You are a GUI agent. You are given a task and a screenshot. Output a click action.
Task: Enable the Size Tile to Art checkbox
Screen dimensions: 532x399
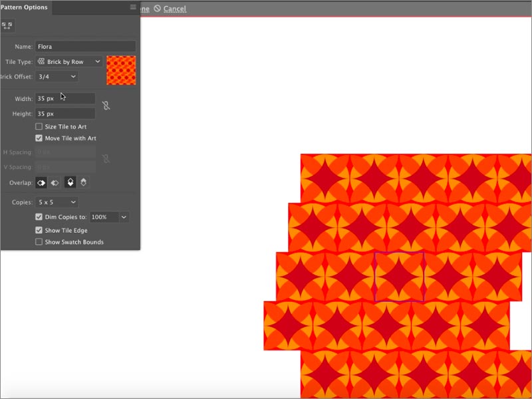[39, 126]
